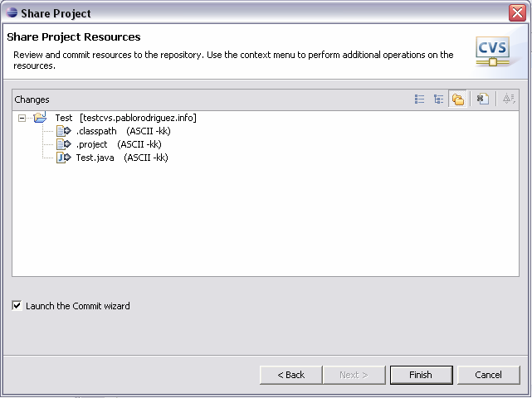Click the show change sets icon
532x398 pixels.
click(x=482, y=99)
